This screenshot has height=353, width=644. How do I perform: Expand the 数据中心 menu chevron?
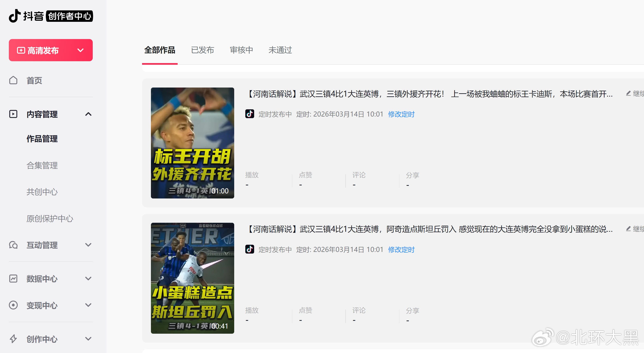point(88,279)
